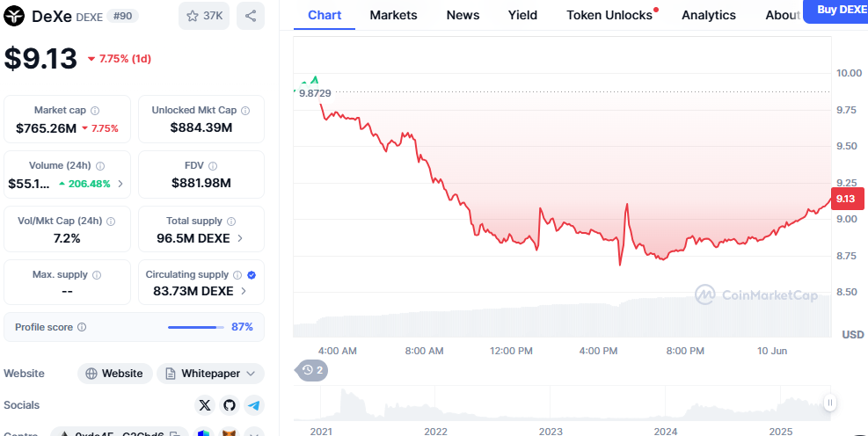
Task: Switch to the About tab
Action: 783,16
